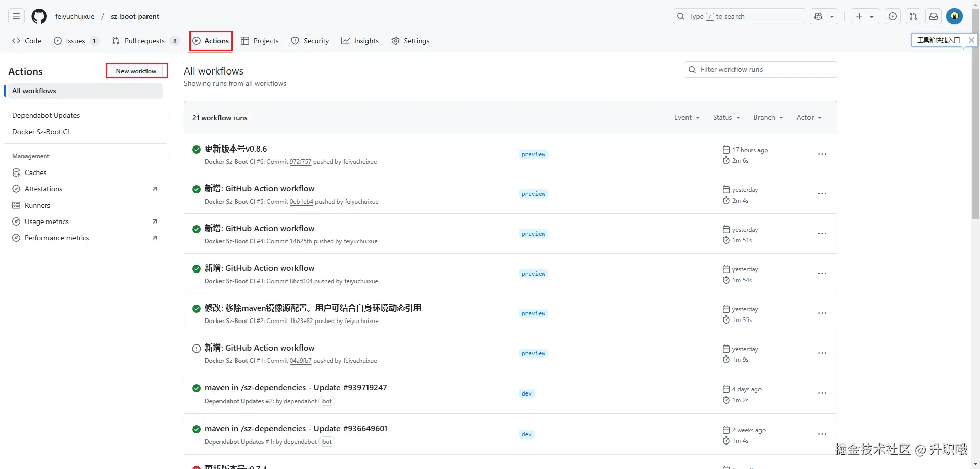This screenshot has height=469, width=980.
Task: Open the Copilot icon button
Action: (818, 16)
